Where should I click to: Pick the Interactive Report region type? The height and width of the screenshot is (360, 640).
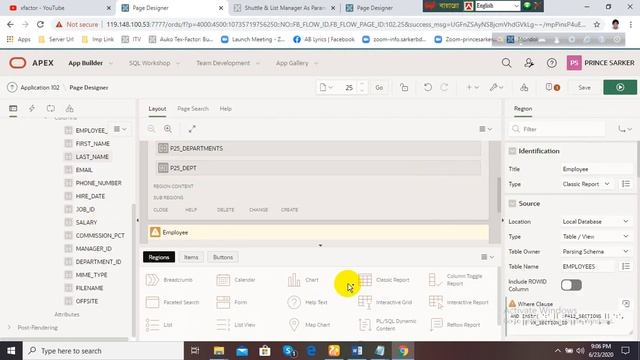coord(458,302)
